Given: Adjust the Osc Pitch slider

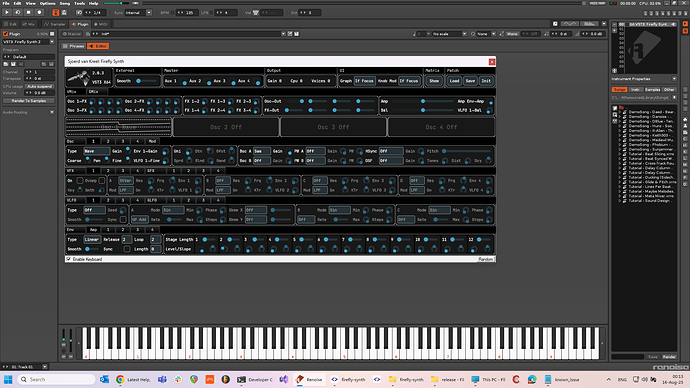Looking at the screenshot, I should [x=467, y=151].
